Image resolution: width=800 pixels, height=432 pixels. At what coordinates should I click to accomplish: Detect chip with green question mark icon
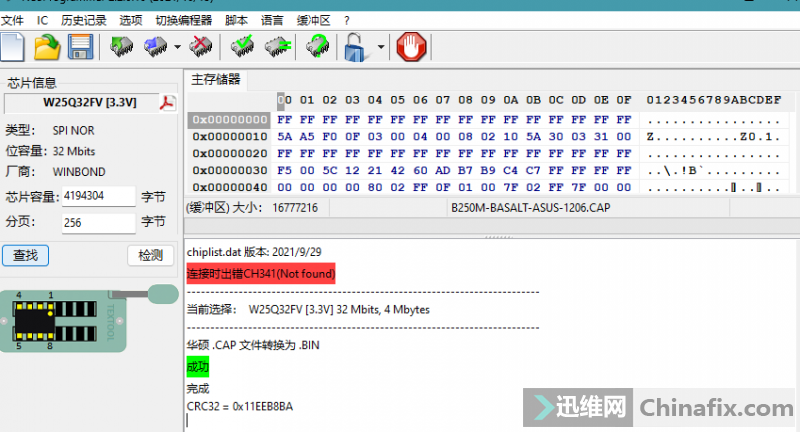point(317,47)
